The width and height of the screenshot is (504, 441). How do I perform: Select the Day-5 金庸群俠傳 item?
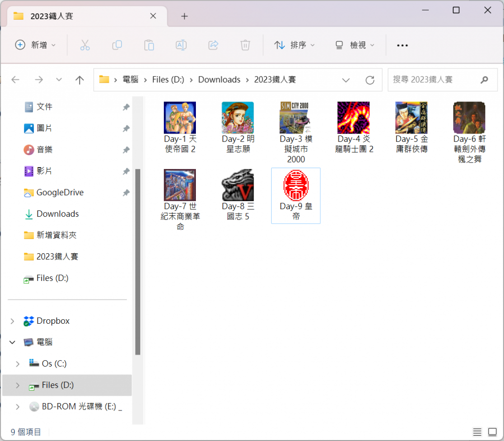tap(411, 128)
